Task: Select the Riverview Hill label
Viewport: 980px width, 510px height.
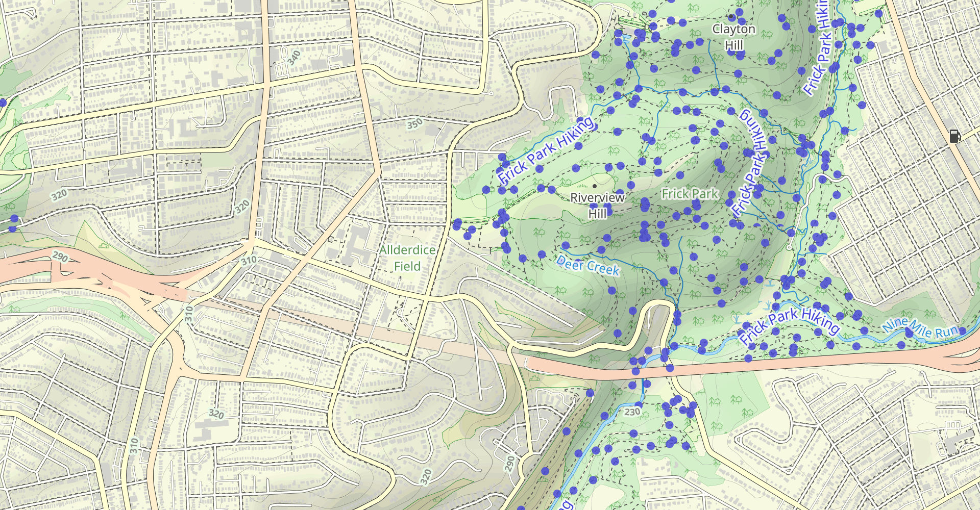Action: pos(597,206)
